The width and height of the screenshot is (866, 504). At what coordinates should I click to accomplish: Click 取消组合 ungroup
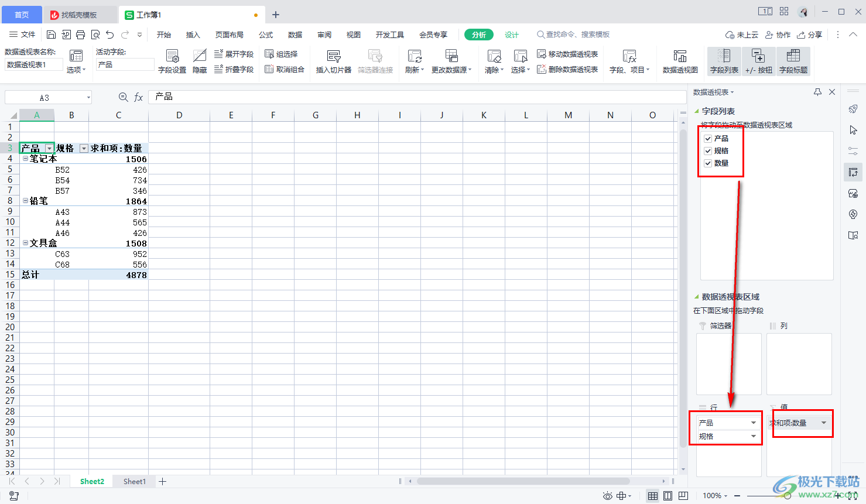285,69
